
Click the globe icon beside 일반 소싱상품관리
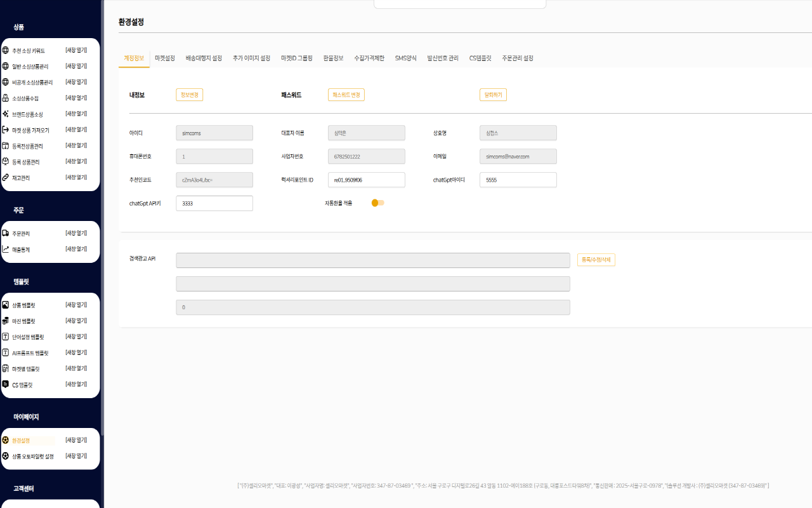6,66
